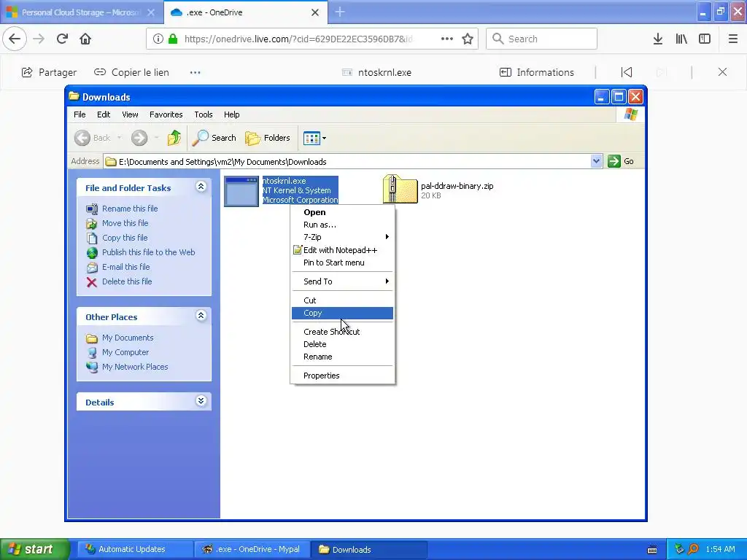
Task: Click Partager in the OneDrive toolbar
Action: pyautogui.click(x=49, y=72)
